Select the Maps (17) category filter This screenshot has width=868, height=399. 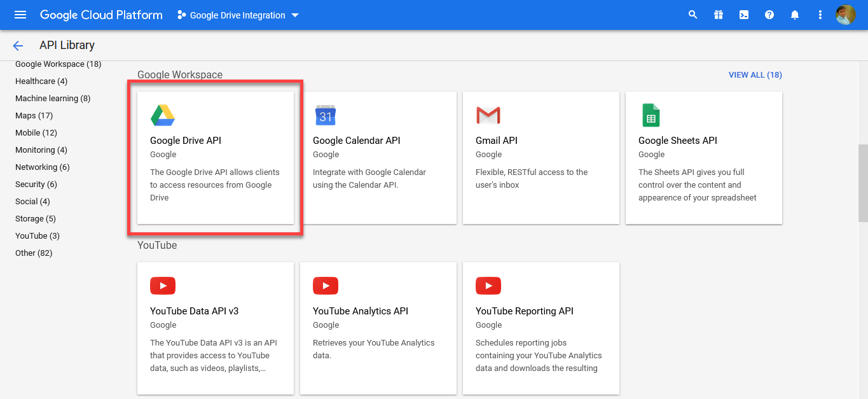pyautogui.click(x=34, y=116)
